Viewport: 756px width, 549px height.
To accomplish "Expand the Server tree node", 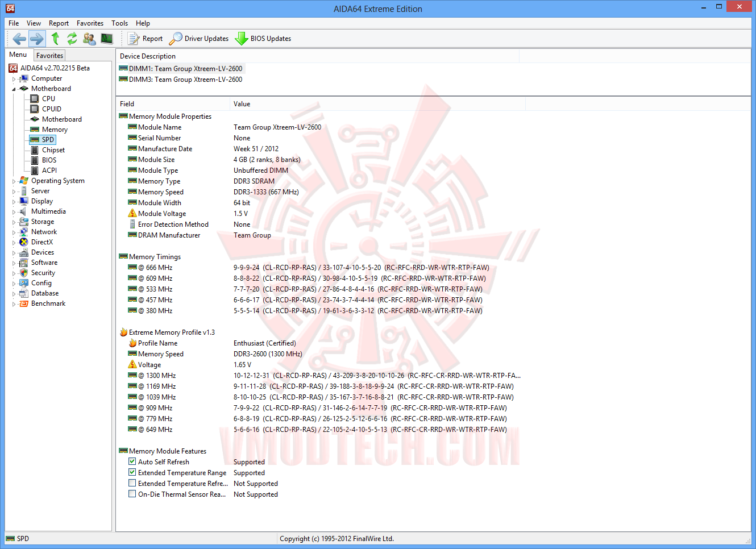I will pos(14,192).
